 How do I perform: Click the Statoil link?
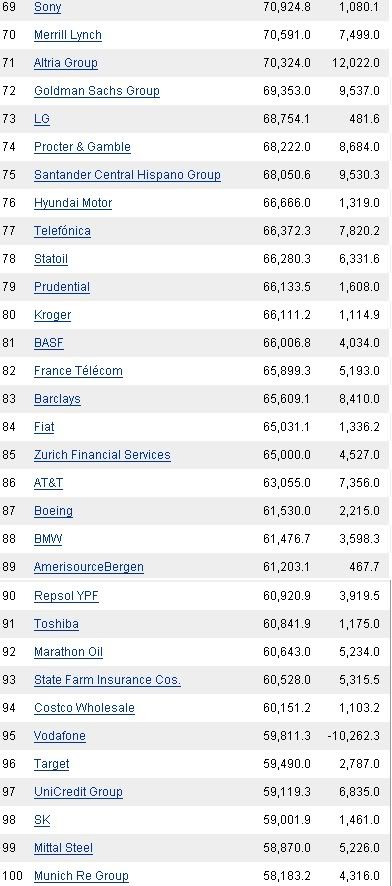tap(51, 259)
